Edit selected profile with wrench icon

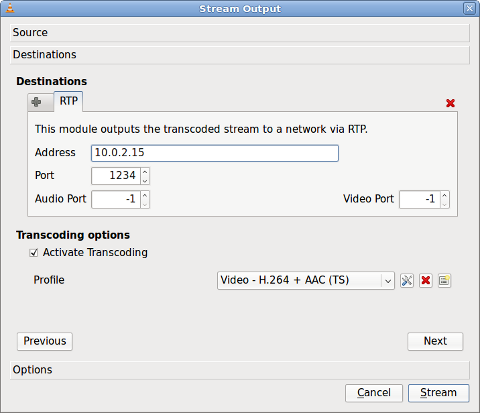pos(407,280)
